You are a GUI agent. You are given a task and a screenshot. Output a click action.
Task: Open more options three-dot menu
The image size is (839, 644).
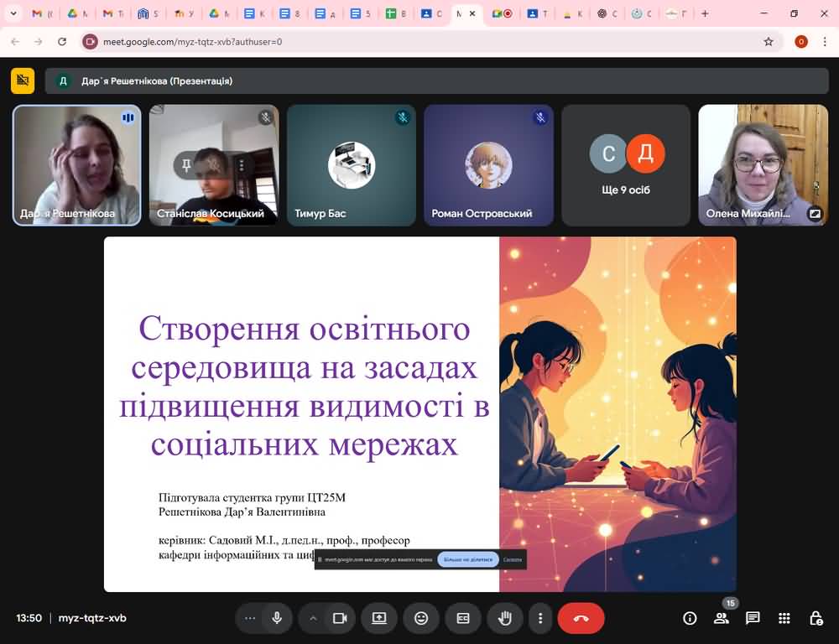tap(540, 618)
